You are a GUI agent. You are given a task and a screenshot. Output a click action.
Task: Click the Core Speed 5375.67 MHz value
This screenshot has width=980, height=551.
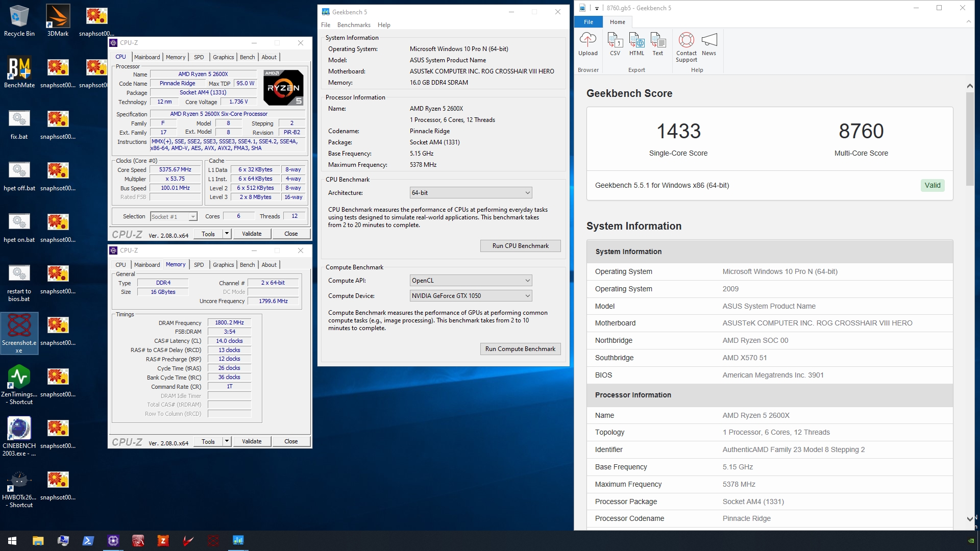click(175, 170)
